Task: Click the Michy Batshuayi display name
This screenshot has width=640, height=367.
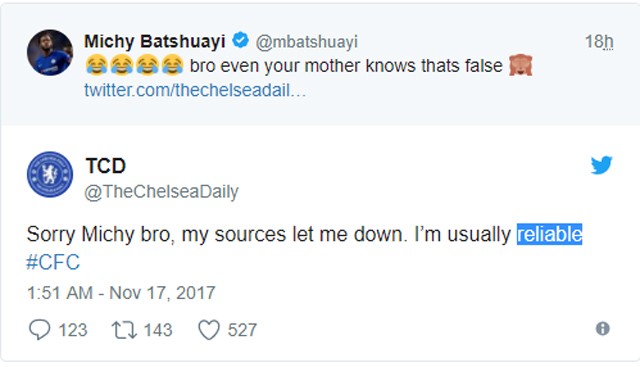Action: 155,41
